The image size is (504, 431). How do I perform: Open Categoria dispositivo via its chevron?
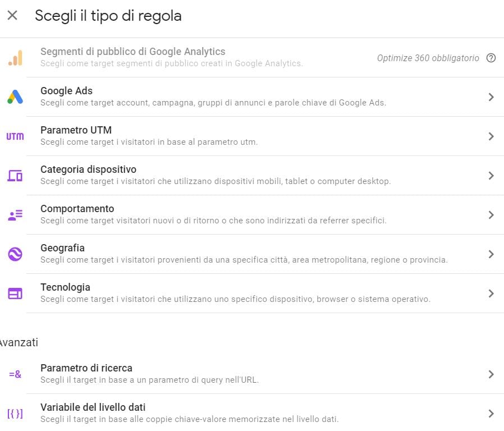pos(491,176)
